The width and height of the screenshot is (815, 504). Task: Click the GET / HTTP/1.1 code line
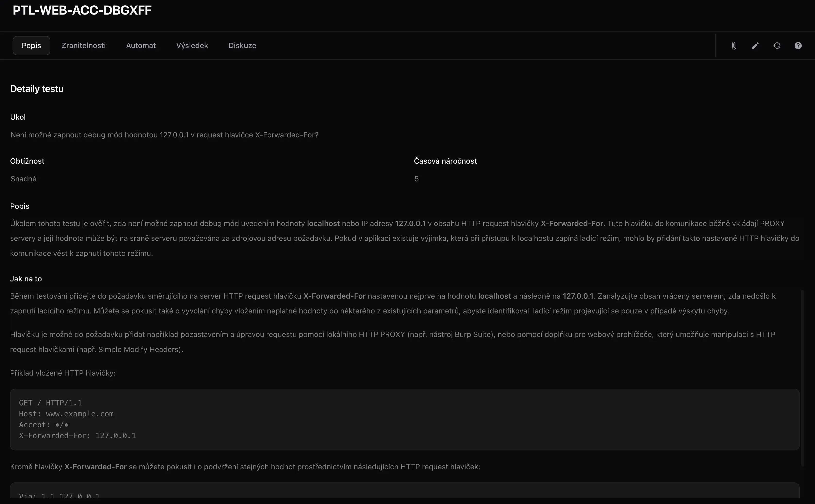tap(50, 403)
